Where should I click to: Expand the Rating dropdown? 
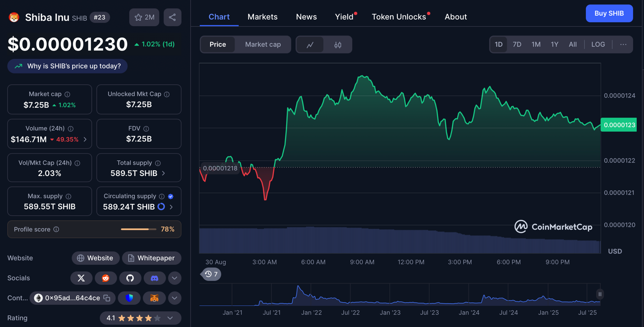pyautogui.click(x=170, y=318)
